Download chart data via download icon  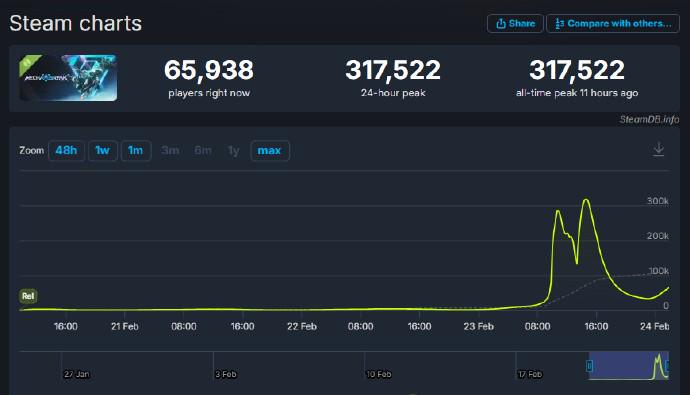coord(658,149)
